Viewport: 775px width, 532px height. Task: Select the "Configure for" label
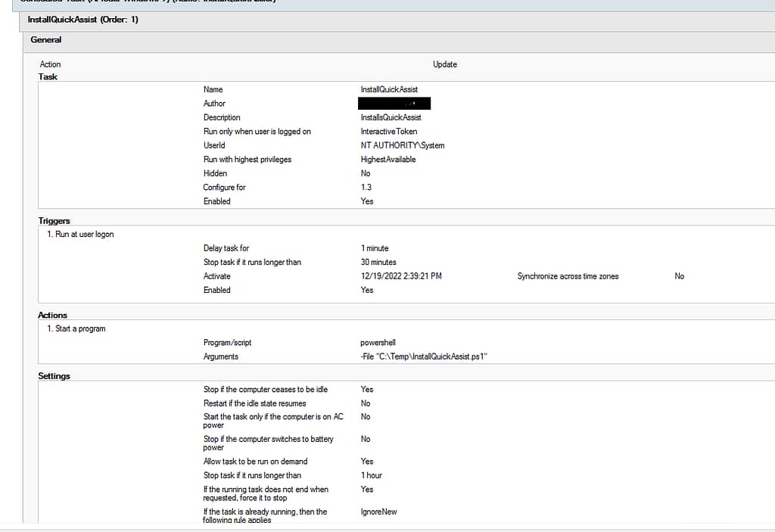[x=224, y=188]
